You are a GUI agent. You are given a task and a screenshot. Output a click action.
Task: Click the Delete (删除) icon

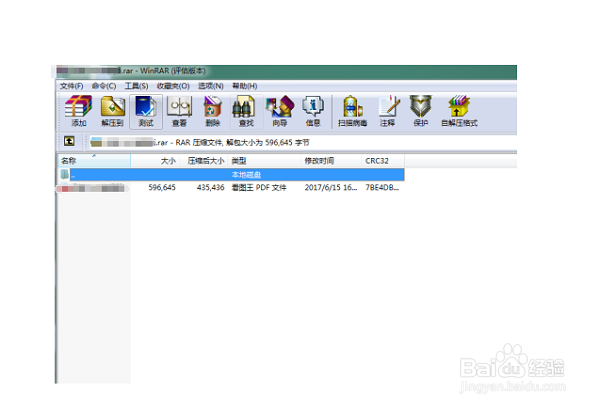click(x=213, y=111)
